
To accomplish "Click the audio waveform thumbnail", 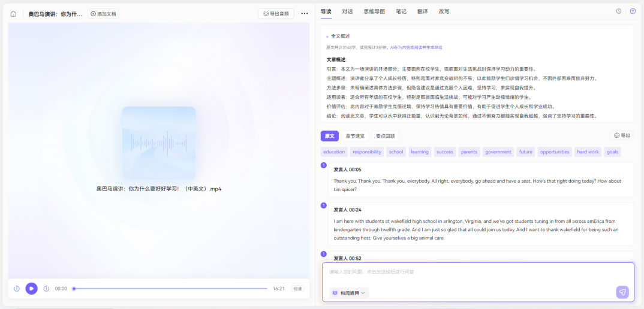I will [159, 143].
